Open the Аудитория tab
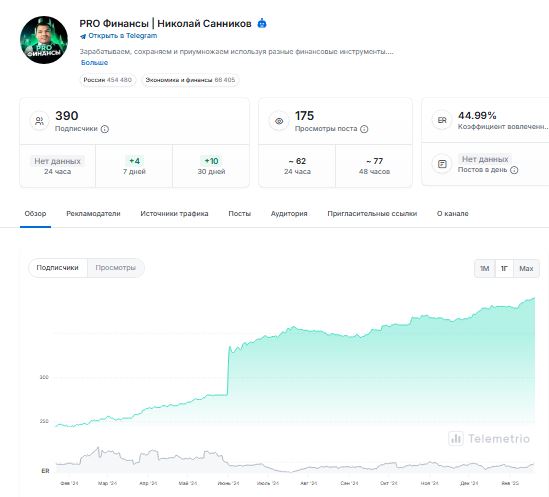 point(289,213)
